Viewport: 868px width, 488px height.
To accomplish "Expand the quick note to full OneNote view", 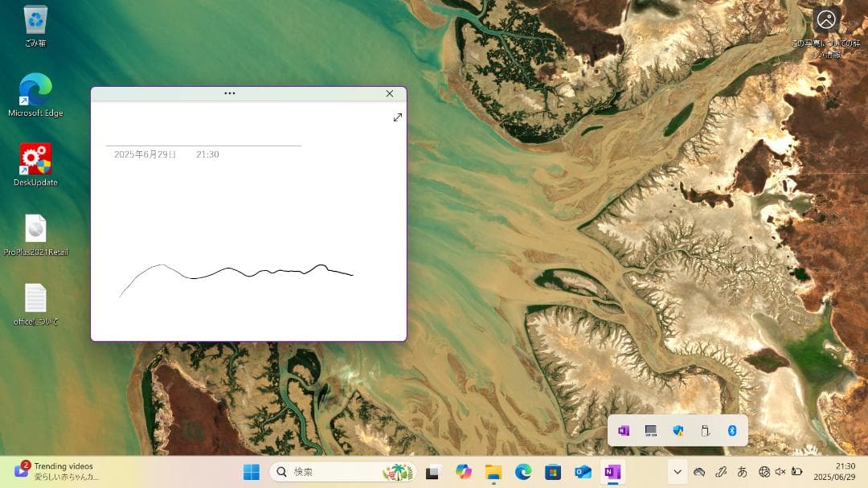I will click(397, 117).
